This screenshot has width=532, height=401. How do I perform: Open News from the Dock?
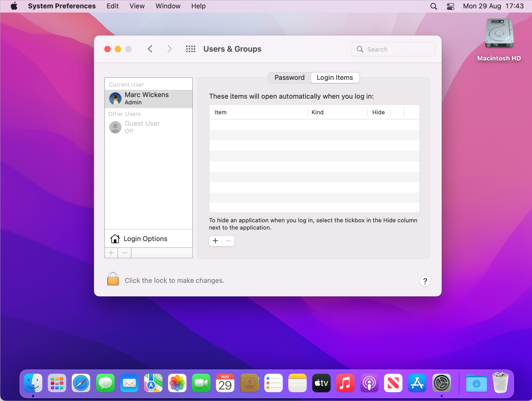[393, 383]
